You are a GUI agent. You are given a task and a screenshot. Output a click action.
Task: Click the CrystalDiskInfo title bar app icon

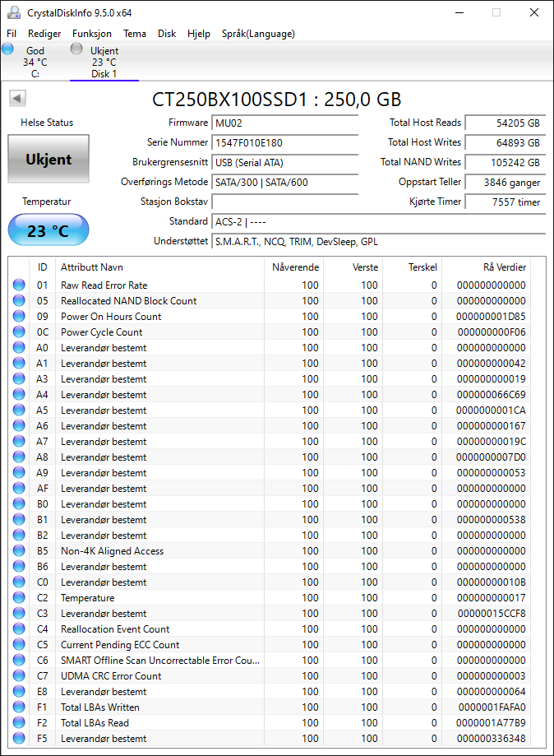pos(13,12)
